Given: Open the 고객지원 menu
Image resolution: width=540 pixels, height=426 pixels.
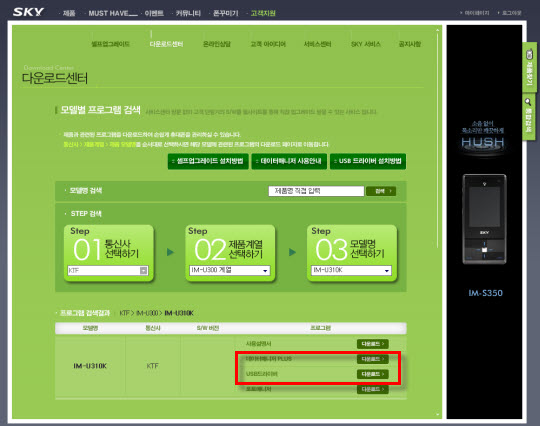Looking at the screenshot, I should (x=263, y=13).
